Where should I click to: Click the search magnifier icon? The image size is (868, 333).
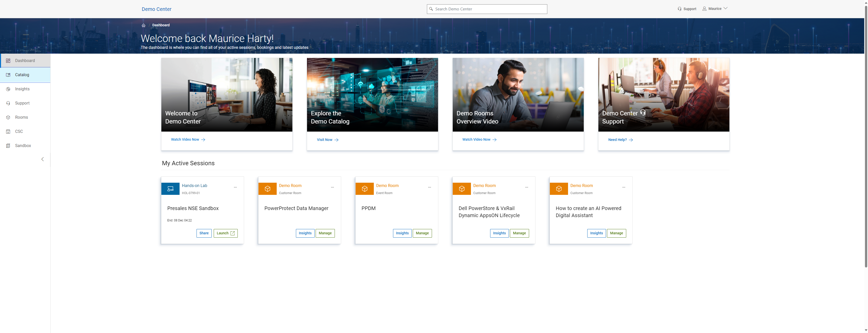click(431, 9)
